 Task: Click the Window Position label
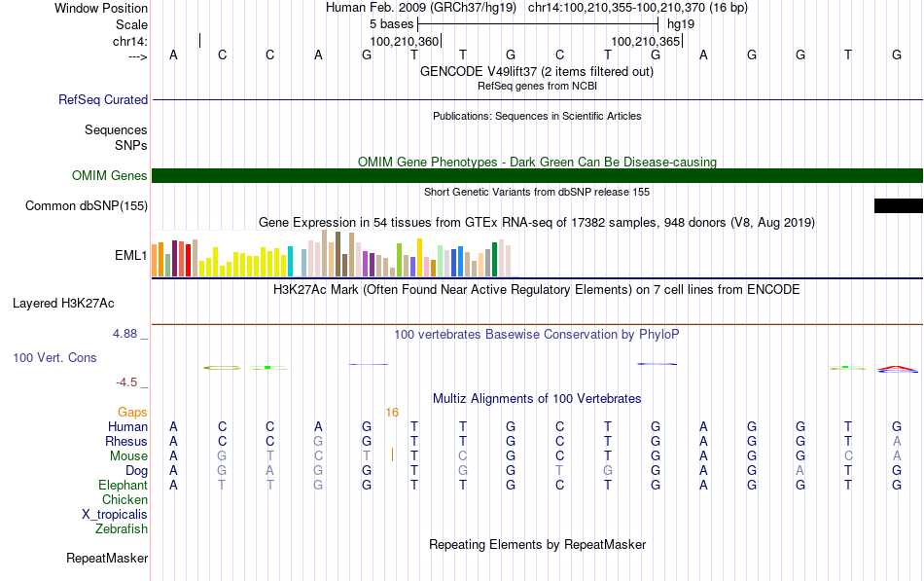pos(101,8)
